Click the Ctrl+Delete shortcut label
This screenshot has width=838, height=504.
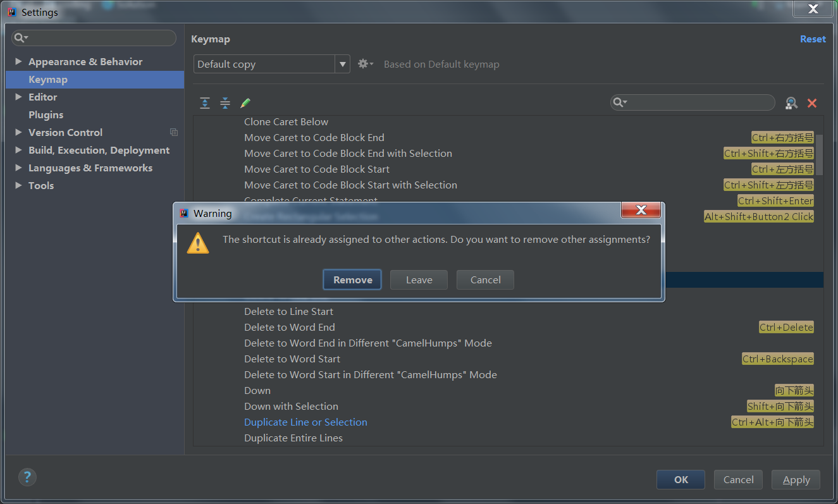pos(786,327)
